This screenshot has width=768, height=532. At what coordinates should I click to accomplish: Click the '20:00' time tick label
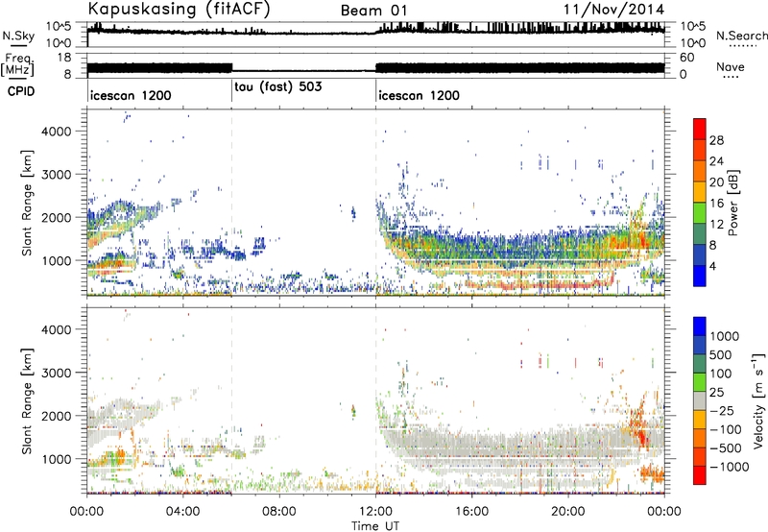(568, 512)
